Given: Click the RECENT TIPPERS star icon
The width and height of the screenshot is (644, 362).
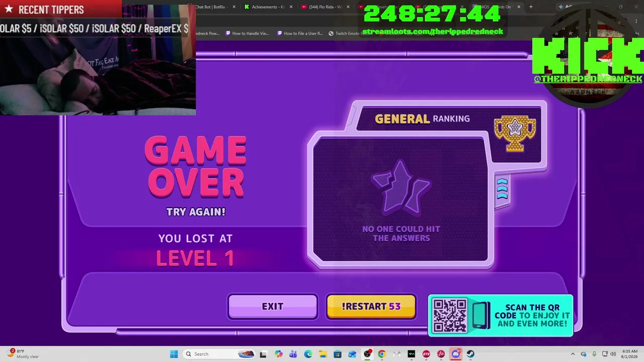Looking at the screenshot, I should pyautogui.click(x=9, y=9).
